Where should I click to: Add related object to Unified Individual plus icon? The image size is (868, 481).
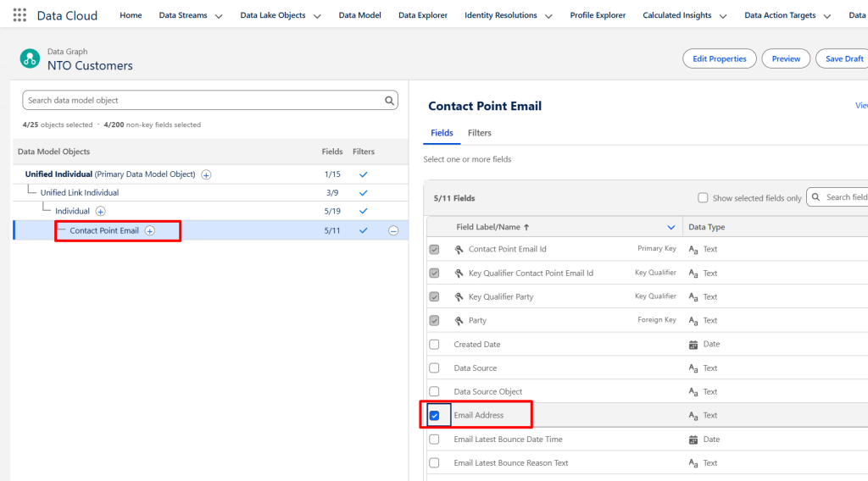[206, 174]
